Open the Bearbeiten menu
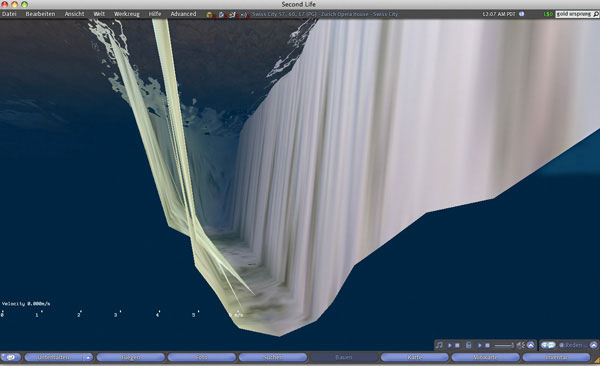 (x=40, y=14)
